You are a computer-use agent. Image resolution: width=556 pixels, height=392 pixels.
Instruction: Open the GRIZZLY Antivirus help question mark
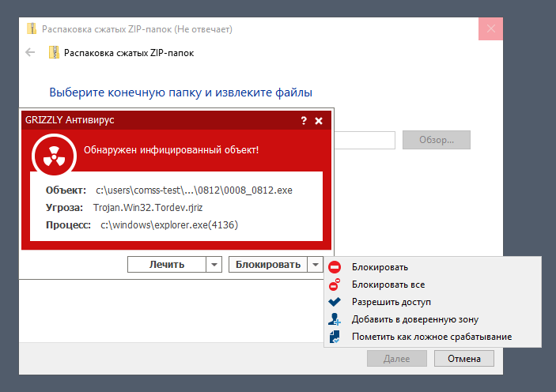click(x=304, y=120)
